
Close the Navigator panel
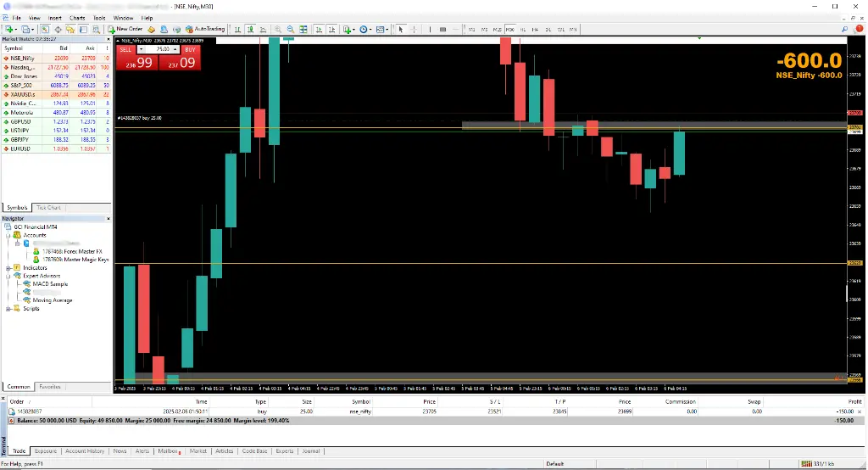(108, 219)
